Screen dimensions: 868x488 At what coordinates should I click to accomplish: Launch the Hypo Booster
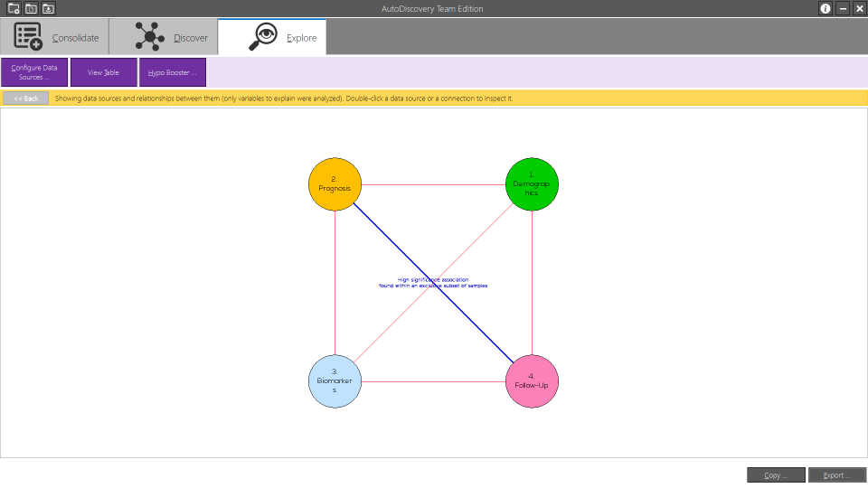click(x=172, y=72)
